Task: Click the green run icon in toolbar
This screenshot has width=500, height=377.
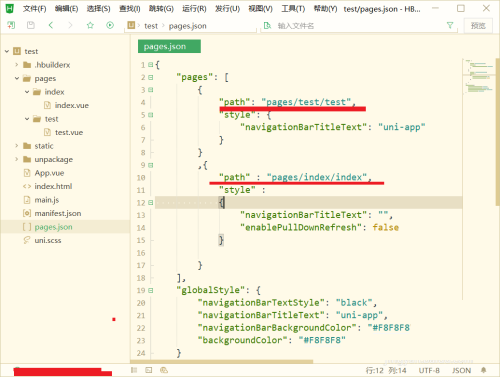Action: (x=110, y=25)
